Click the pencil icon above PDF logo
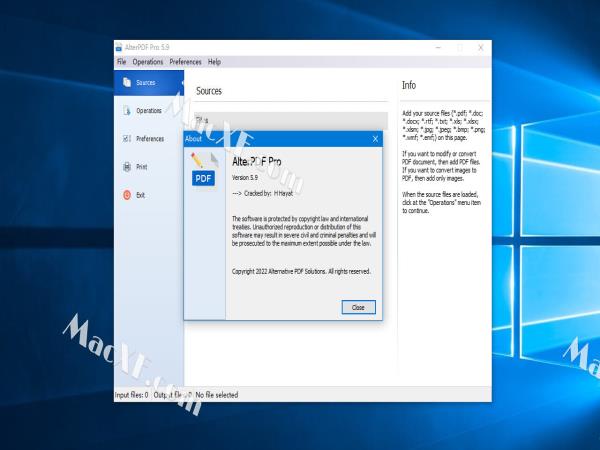The image size is (600, 450). [x=197, y=160]
